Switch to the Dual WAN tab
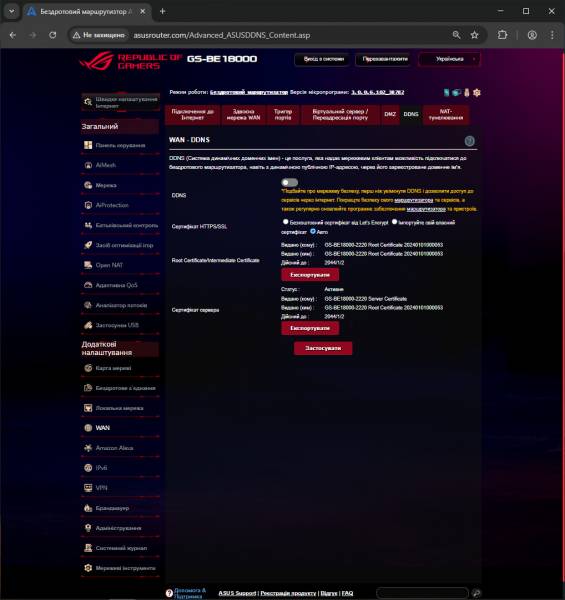 click(243, 114)
